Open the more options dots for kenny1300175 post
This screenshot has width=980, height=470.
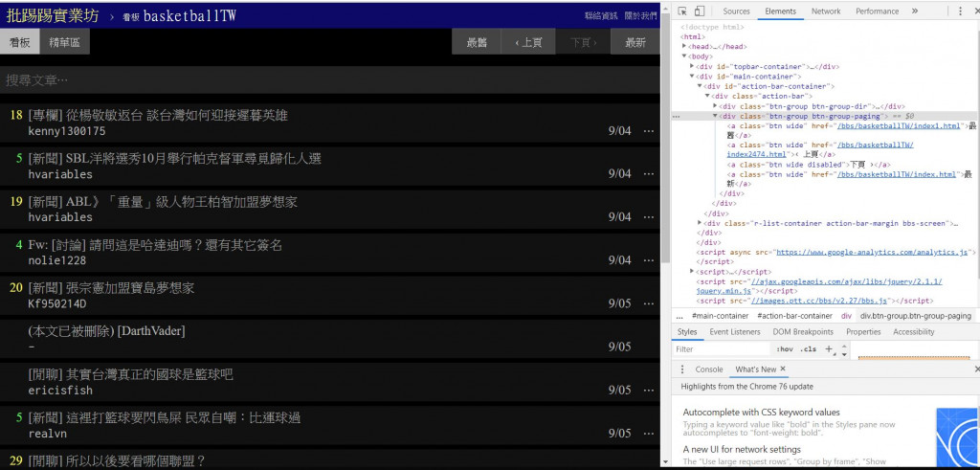point(649,131)
